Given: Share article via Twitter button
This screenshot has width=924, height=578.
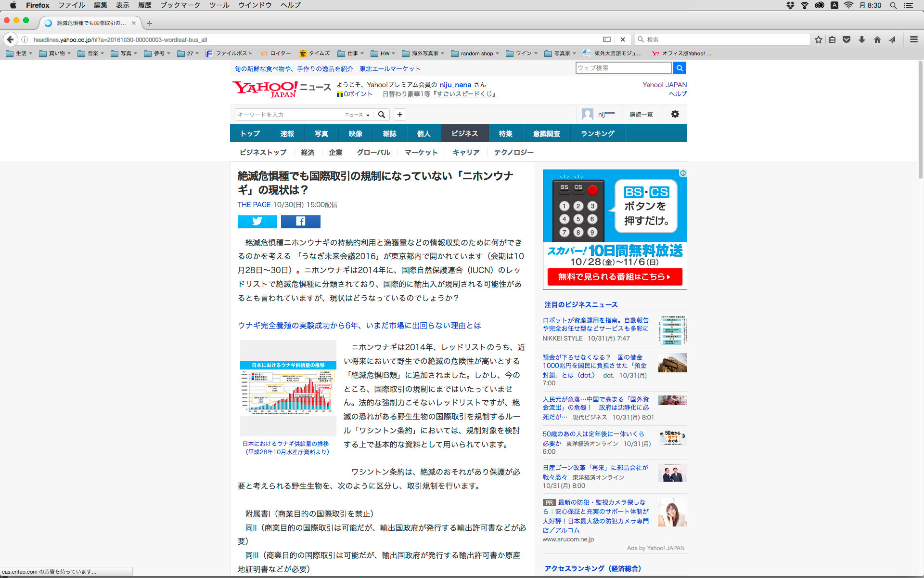Looking at the screenshot, I should pos(257,221).
